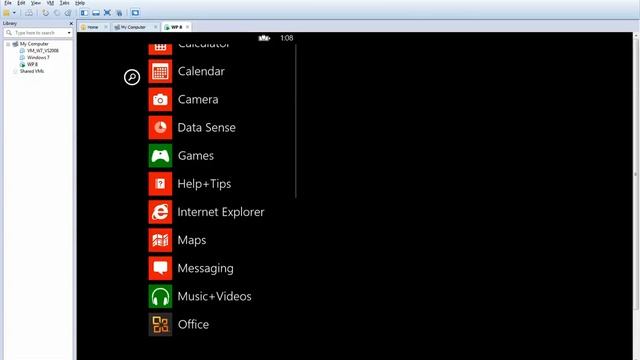
Task: Toggle console view toolbar icon
Action: click(x=135, y=13)
